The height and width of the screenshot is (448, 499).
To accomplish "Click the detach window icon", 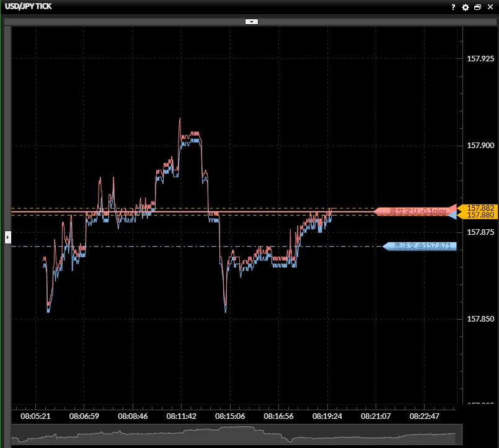I will click(477, 7).
